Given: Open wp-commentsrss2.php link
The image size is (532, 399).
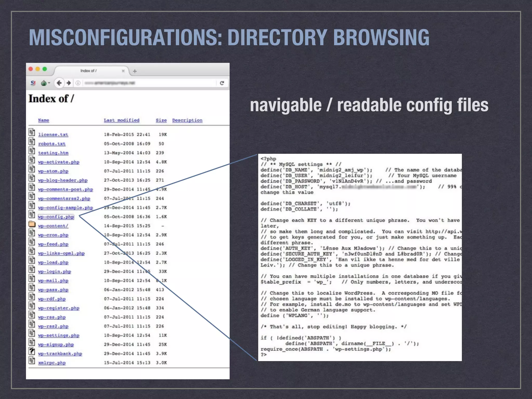Looking at the screenshot, I should 64,198.
